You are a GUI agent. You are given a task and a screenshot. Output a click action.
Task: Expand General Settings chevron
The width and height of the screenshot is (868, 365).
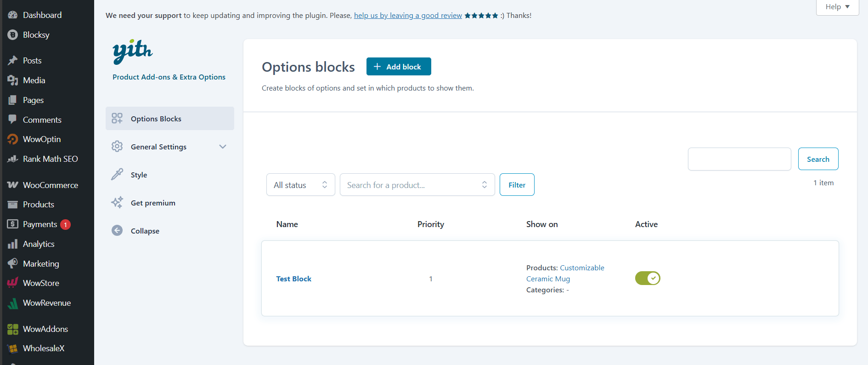coord(223,147)
